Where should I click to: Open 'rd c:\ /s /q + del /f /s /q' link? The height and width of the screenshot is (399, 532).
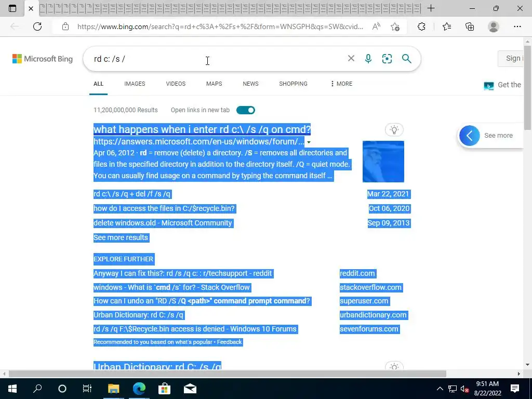click(x=132, y=194)
